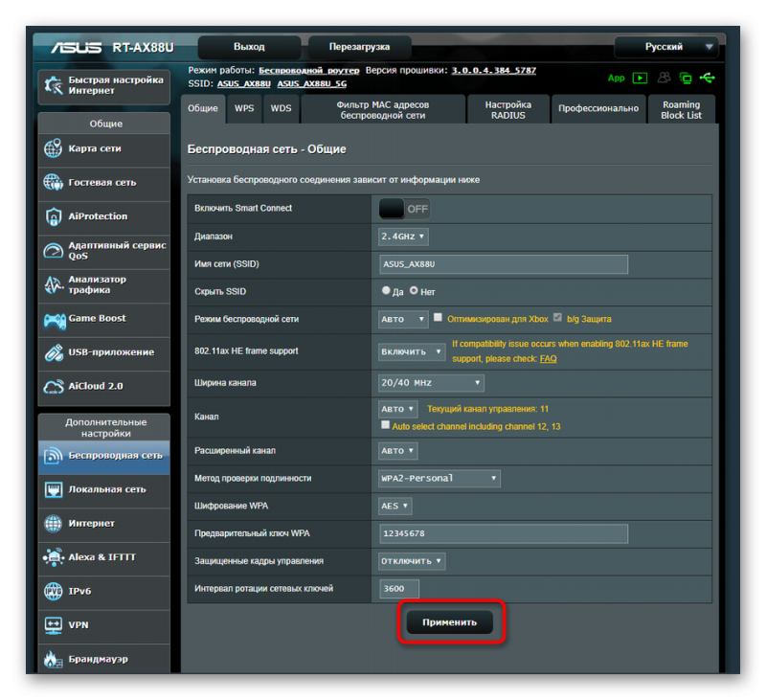Open firmware version 3.0.0.4.384_5787 link
Screen dimensions: 766x700
pos(493,70)
